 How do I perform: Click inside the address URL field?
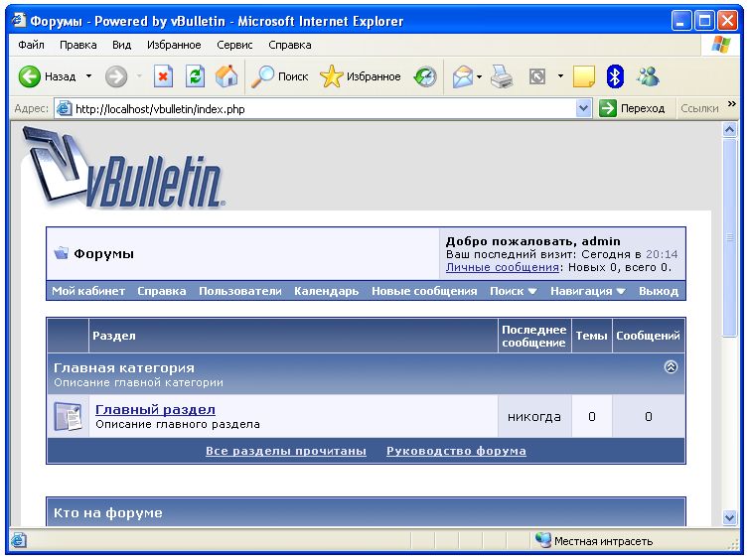[318, 109]
